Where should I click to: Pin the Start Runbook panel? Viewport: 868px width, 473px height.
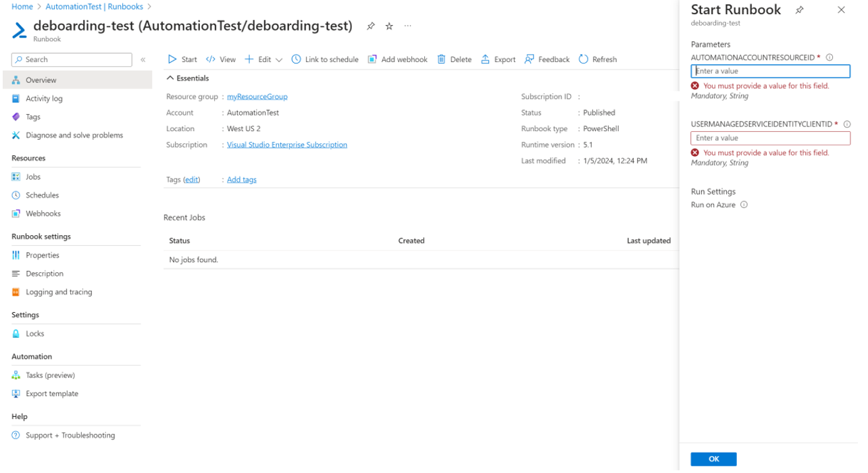[800, 10]
